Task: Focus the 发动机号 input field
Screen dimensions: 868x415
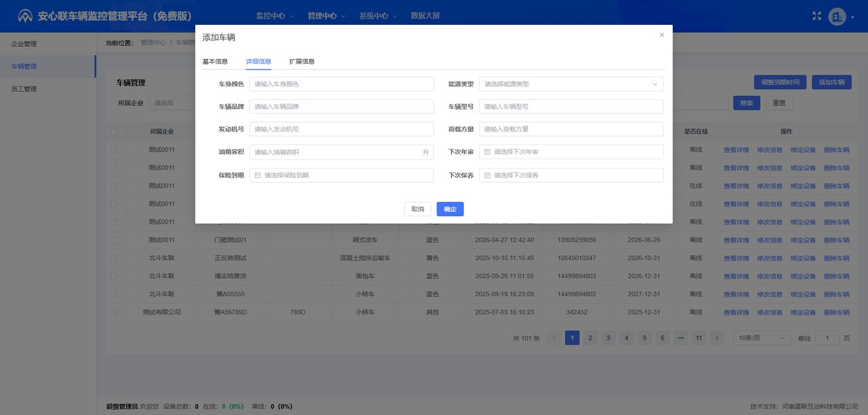Action: point(342,129)
